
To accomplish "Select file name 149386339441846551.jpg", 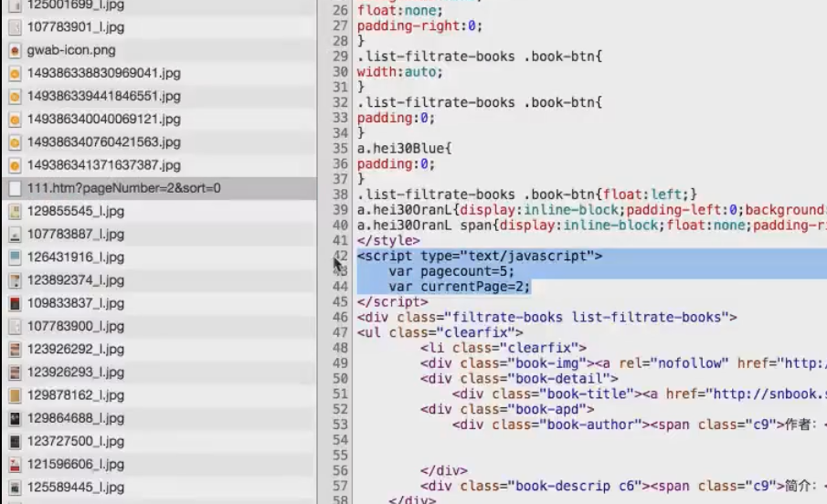I will 104,97.
